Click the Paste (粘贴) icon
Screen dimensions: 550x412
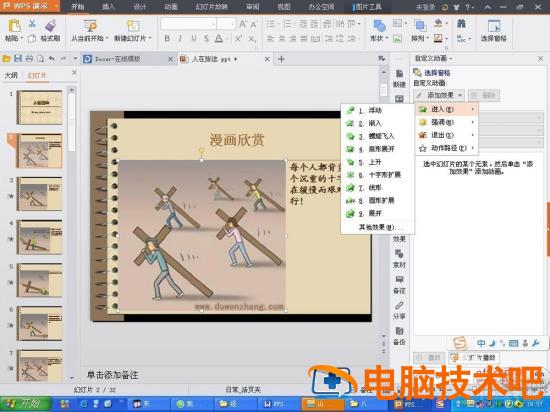[14, 26]
